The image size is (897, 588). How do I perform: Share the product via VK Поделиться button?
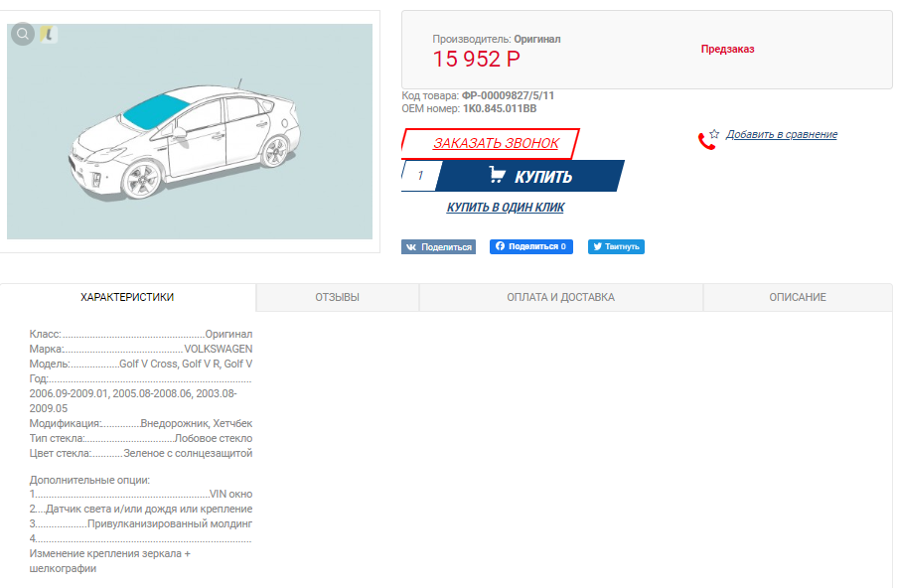tap(438, 247)
